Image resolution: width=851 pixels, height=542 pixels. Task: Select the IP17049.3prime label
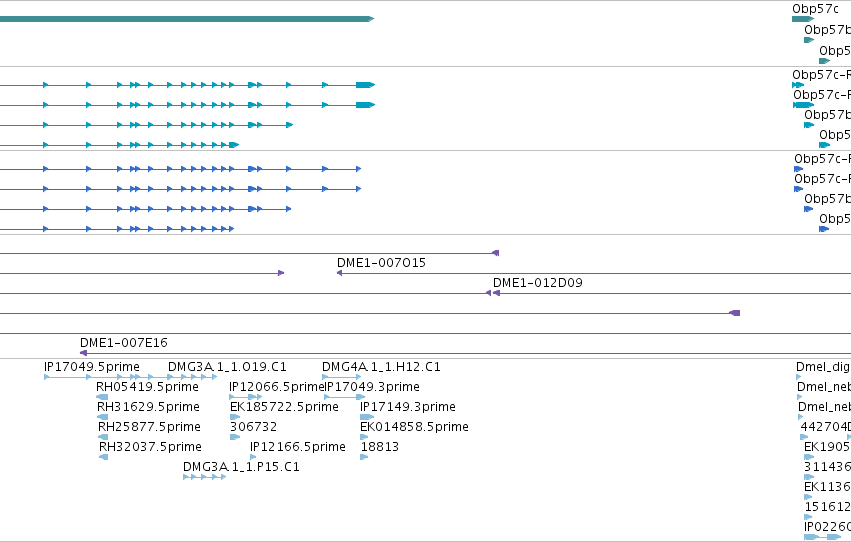click(372, 387)
